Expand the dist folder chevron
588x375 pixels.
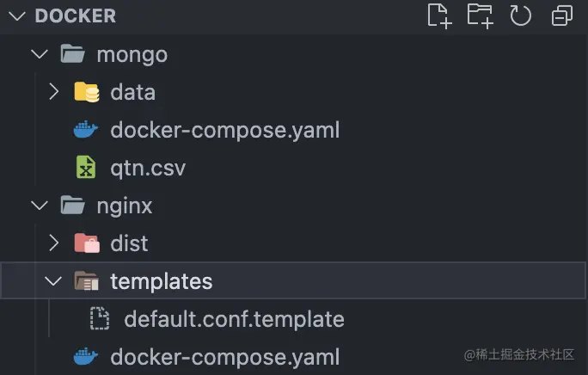pyautogui.click(x=54, y=243)
